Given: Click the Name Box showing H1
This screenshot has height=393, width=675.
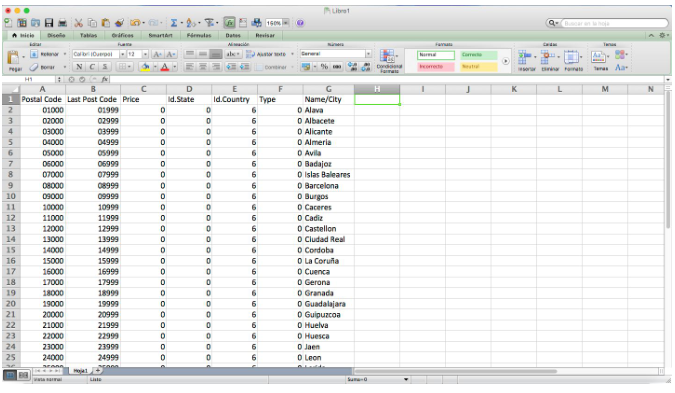Looking at the screenshot, I should click(x=29, y=80).
